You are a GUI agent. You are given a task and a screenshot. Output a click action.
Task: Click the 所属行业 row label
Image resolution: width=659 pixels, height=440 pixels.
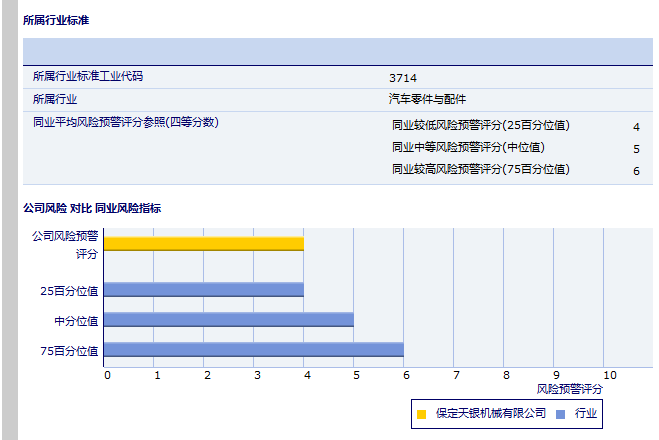pyautogui.click(x=55, y=99)
